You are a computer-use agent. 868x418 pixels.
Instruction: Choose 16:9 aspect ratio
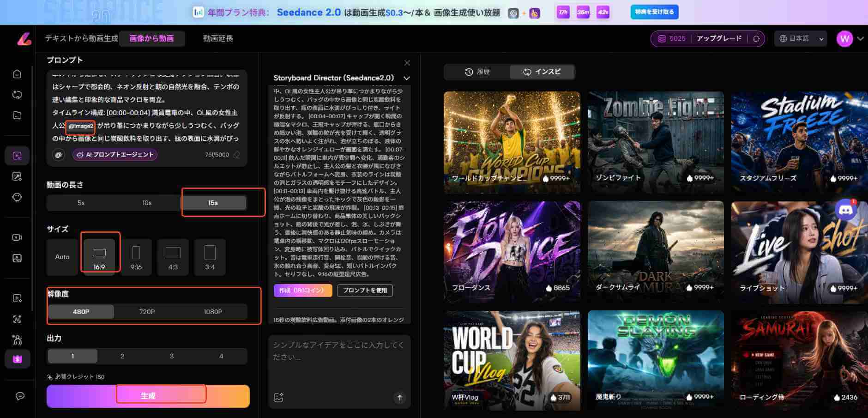pos(99,257)
